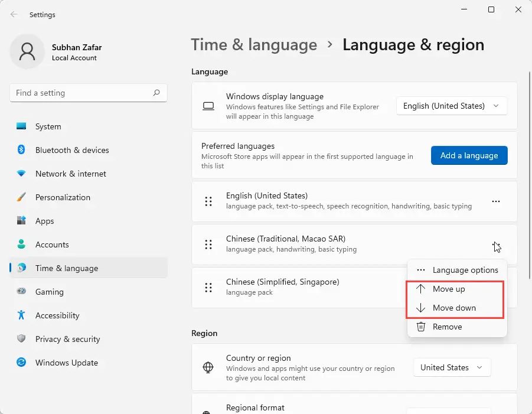532x414 pixels.
Task: Select Move up in context menu
Action: [x=449, y=289]
